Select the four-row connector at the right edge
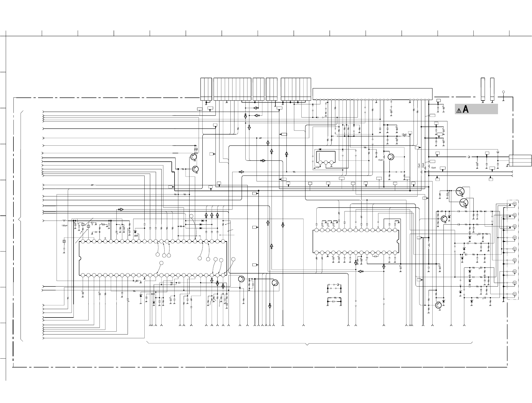532x403 pixels. click(520, 161)
